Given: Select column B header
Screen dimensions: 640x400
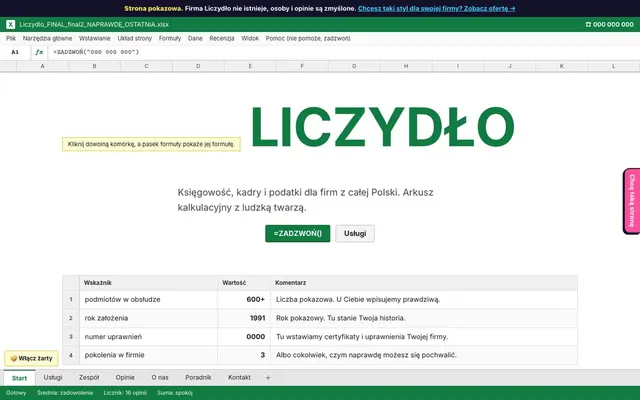Looking at the screenshot, I should coord(94,66).
